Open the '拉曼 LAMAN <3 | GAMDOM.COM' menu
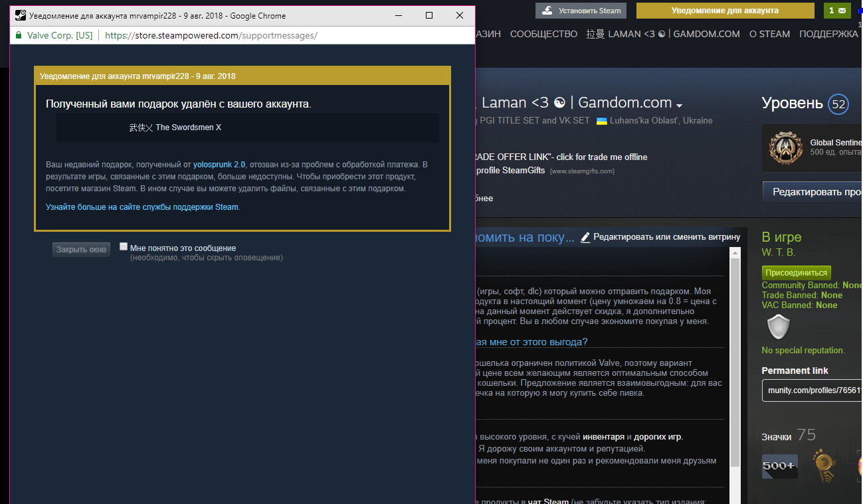 tap(663, 34)
